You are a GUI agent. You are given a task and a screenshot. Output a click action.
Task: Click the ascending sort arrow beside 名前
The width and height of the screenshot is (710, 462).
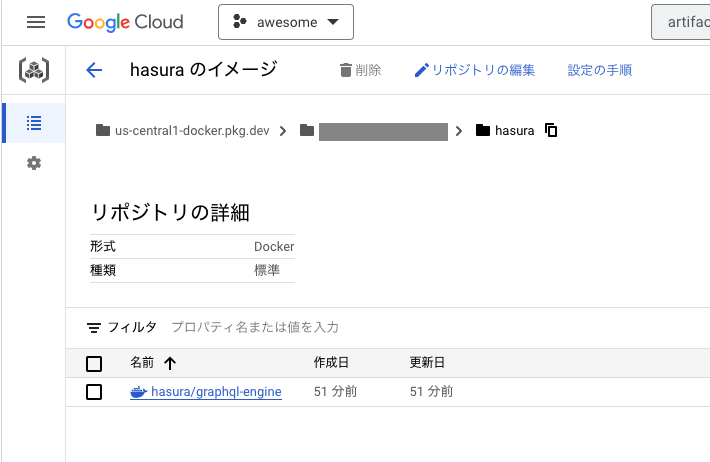coord(170,363)
